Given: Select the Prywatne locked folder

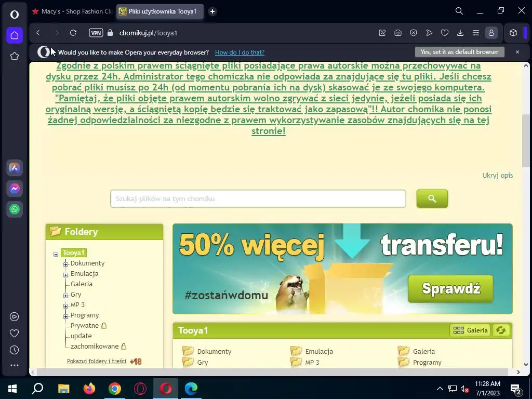Looking at the screenshot, I should click(85, 325).
